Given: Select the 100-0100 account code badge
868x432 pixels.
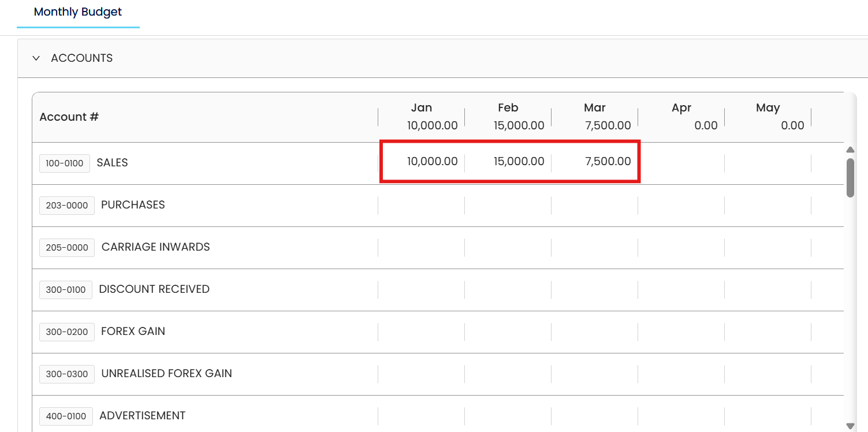Looking at the screenshot, I should [65, 163].
